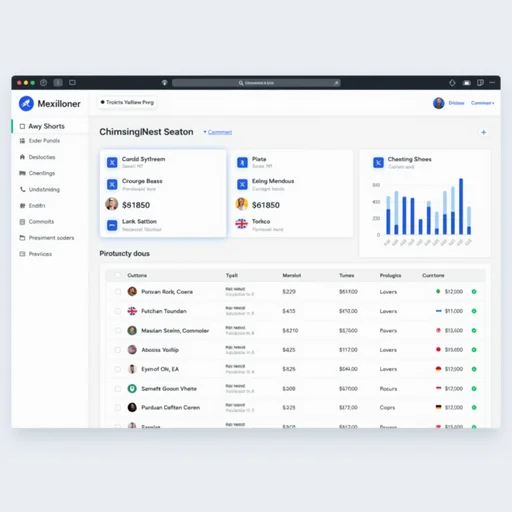This screenshot has width=512, height=512.
Task: Check the Purduan Ceftan Ceren row checkbox
Action: [x=118, y=407]
